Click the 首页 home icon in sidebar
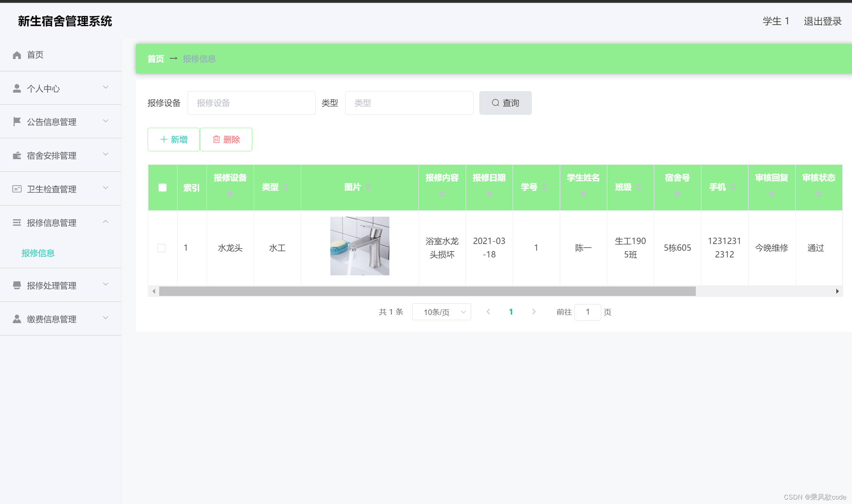852x504 pixels. (x=16, y=55)
